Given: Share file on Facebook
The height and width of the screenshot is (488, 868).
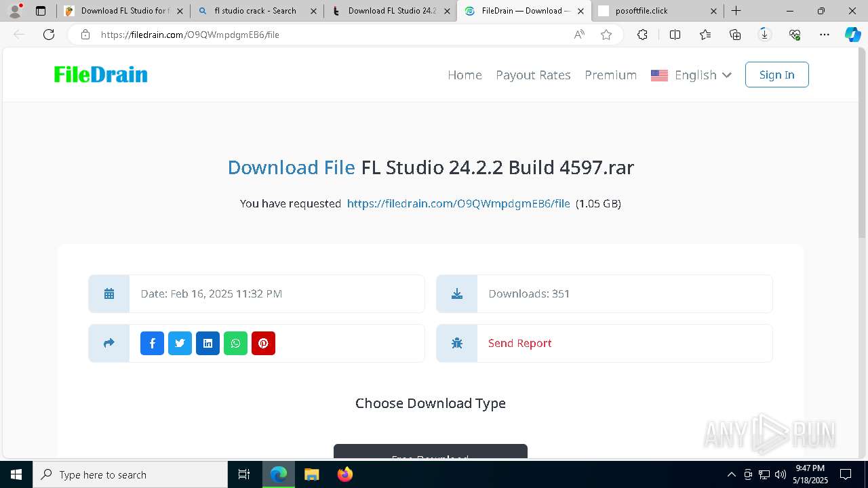Looking at the screenshot, I should (x=152, y=343).
